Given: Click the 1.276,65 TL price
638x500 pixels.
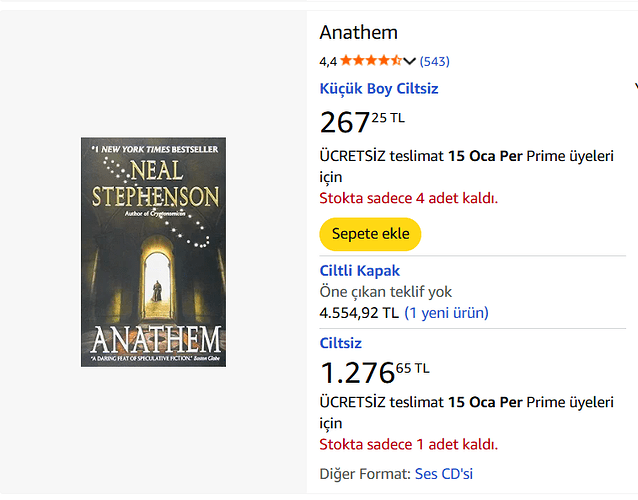Looking at the screenshot, I should [x=373, y=372].
